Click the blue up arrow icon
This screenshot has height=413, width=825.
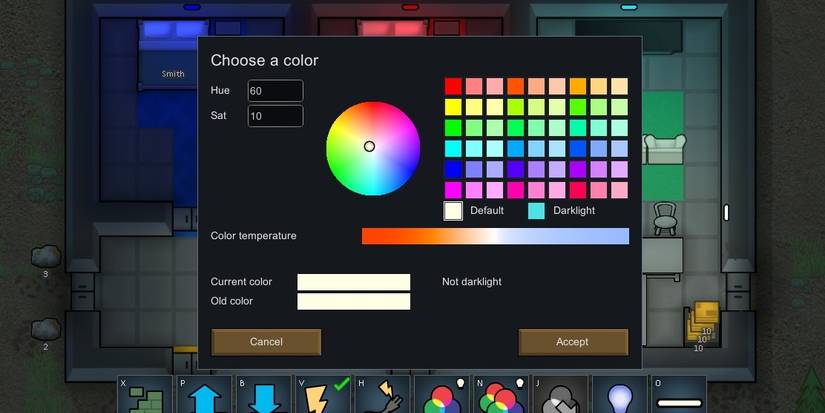tap(204, 396)
